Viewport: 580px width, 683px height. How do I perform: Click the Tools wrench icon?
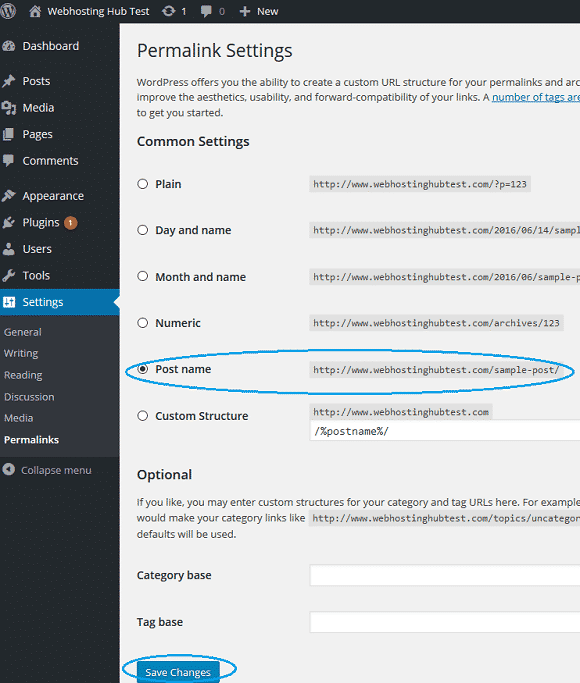(9, 276)
